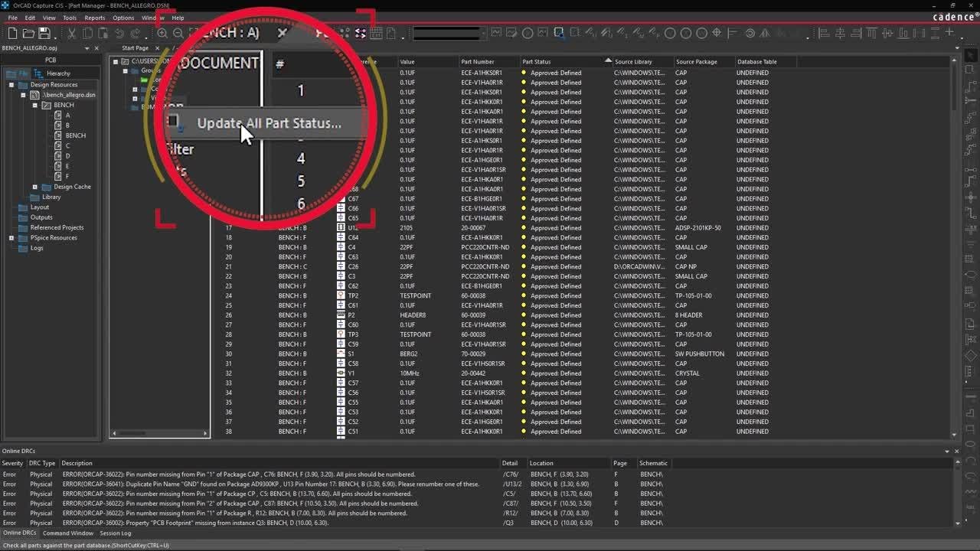Collapse the C:\USERS root node in Part Manager tree
The width and height of the screenshot is (980, 551).
(116, 61)
